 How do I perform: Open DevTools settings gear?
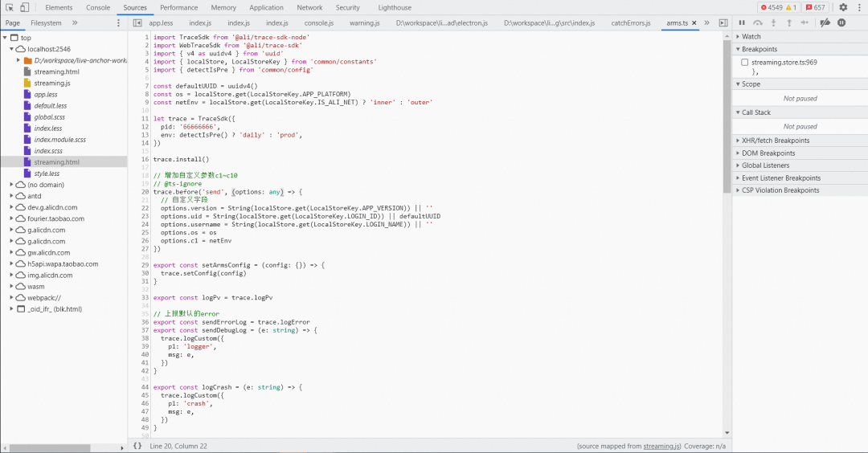click(x=843, y=8)
